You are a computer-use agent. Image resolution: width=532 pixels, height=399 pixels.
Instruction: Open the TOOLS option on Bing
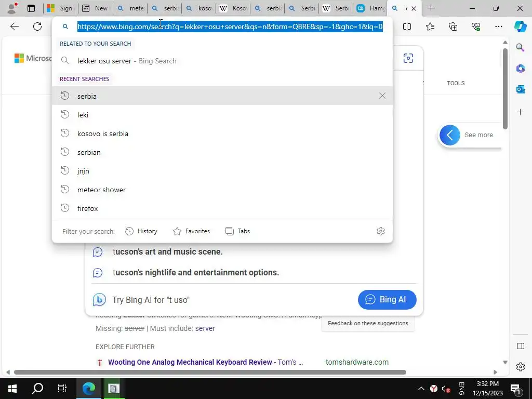click(x=456, y=83)
